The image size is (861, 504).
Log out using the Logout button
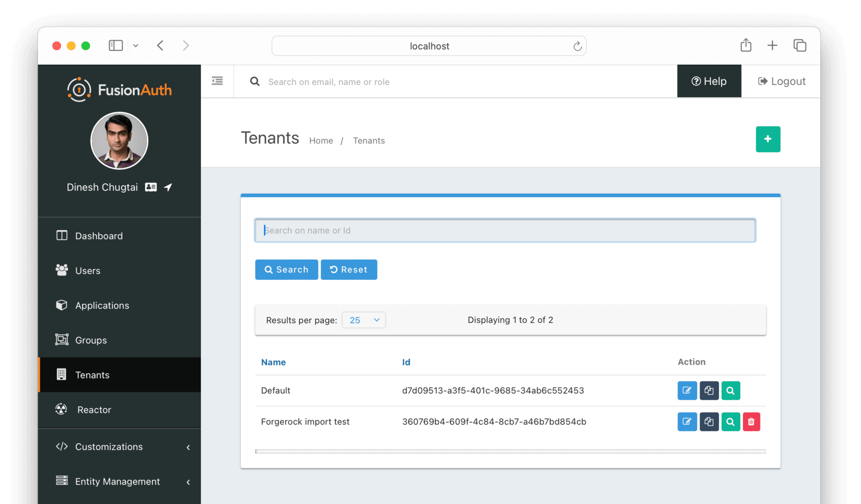point(782,81)
